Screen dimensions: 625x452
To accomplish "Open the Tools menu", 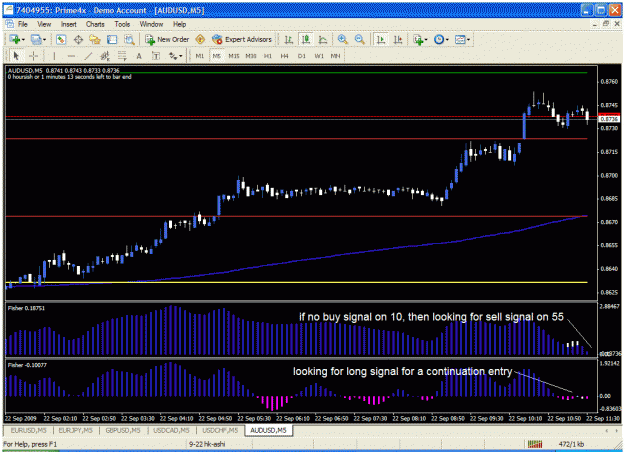I will coord(122,24).
